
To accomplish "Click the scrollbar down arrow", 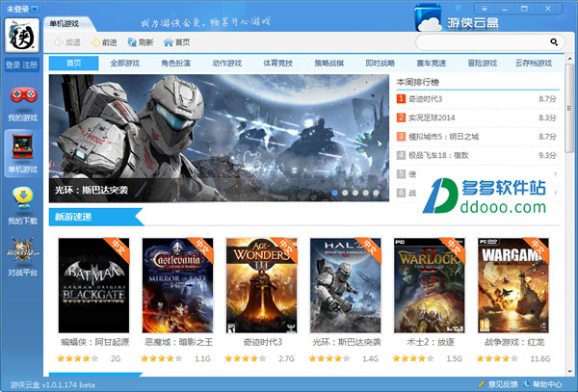I will point(569,373).
